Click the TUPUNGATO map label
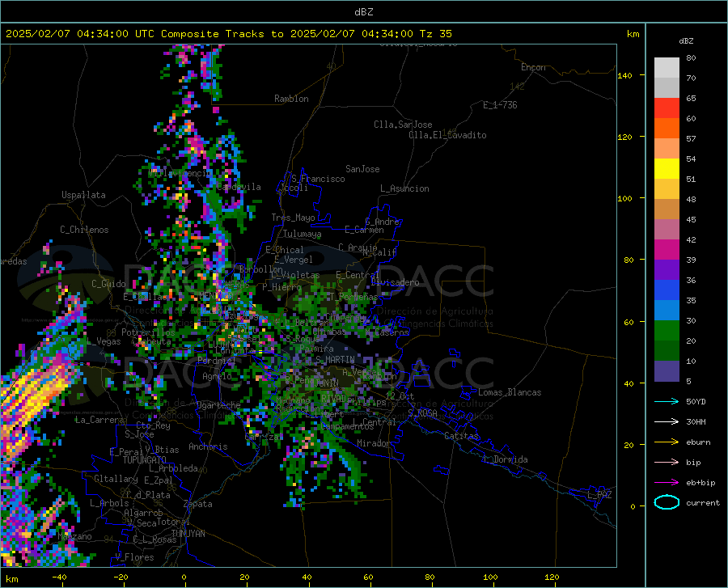Image resolution: width=728 pixels, height=588 pixels. point(145,460)
